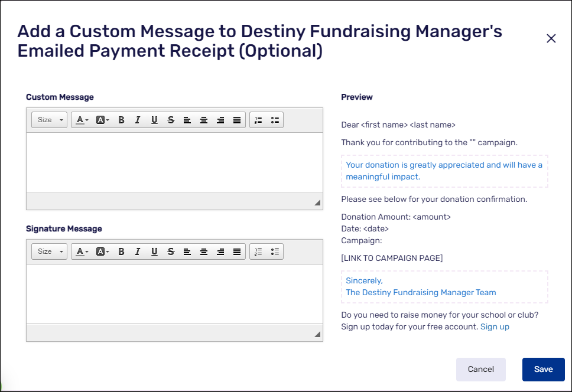Viewport: 572px width, 392px height.
Task: Toggle Underline in Custom Message toolbar
Action: (154, 120)
